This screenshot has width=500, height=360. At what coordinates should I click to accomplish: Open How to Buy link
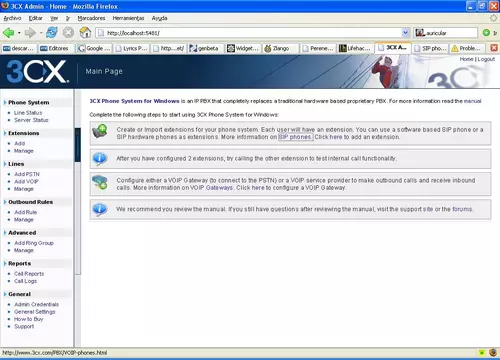pos(29,319)
